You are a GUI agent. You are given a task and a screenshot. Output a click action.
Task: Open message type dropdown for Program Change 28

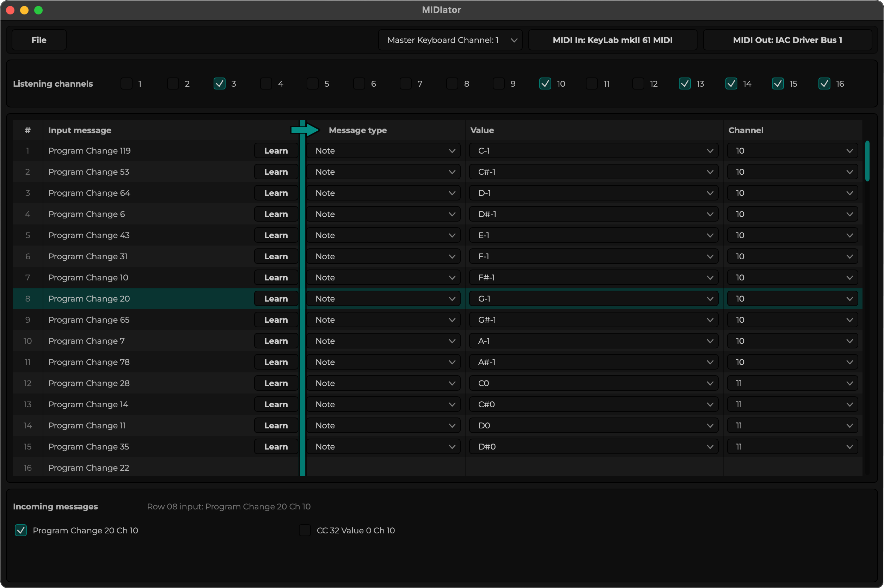(383, 383)
